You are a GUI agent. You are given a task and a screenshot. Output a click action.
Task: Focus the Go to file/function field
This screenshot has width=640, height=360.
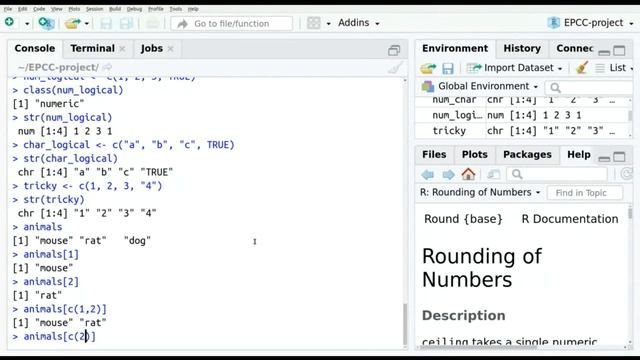point(232,24)
